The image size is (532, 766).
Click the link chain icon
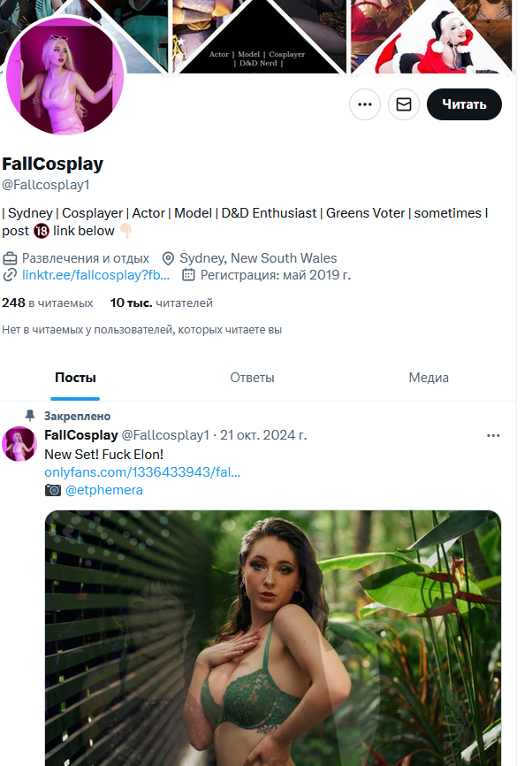click(11, 275)
